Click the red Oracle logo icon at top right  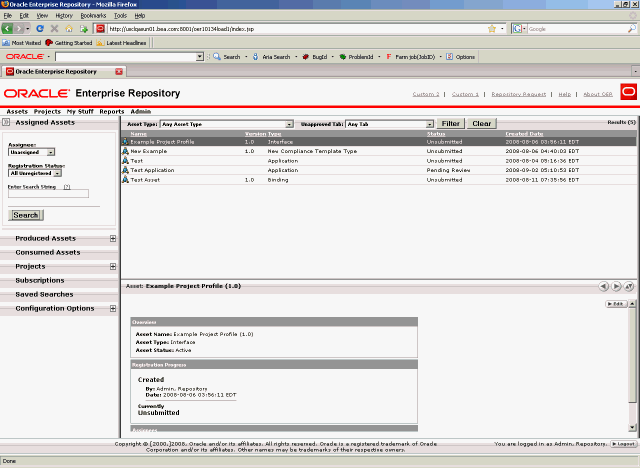coord(628,92)
